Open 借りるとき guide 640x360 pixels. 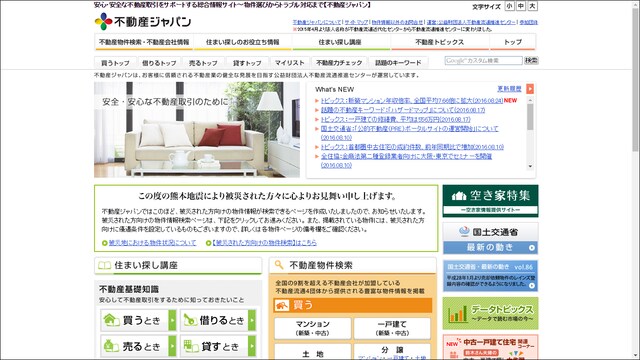click(x=218, y=320)
